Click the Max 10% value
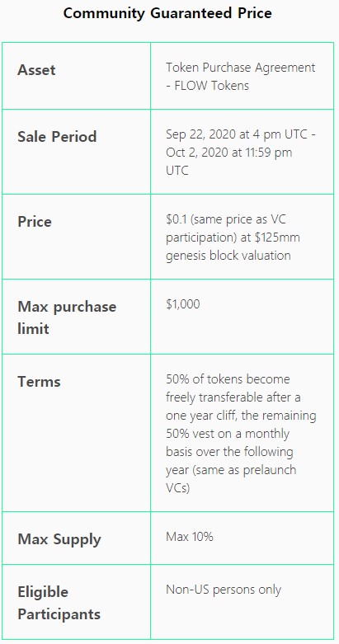 [190, 537]
